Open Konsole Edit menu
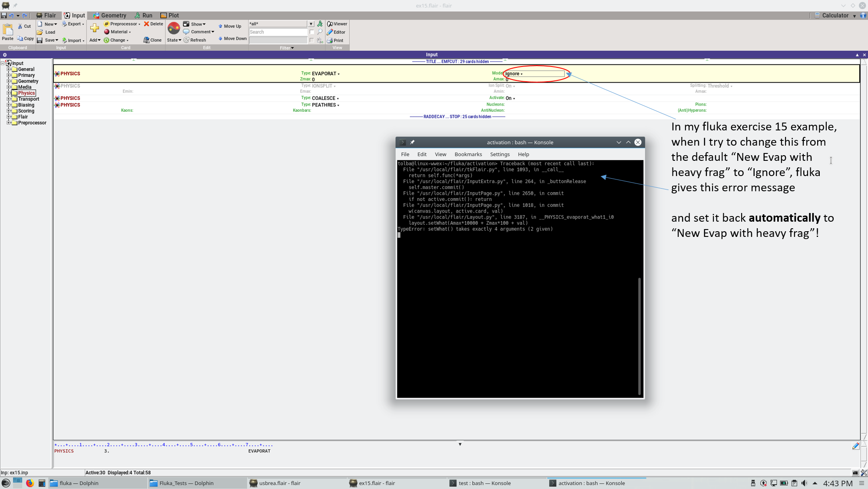Viewport: 868px width, 489px height. [421, 154]
